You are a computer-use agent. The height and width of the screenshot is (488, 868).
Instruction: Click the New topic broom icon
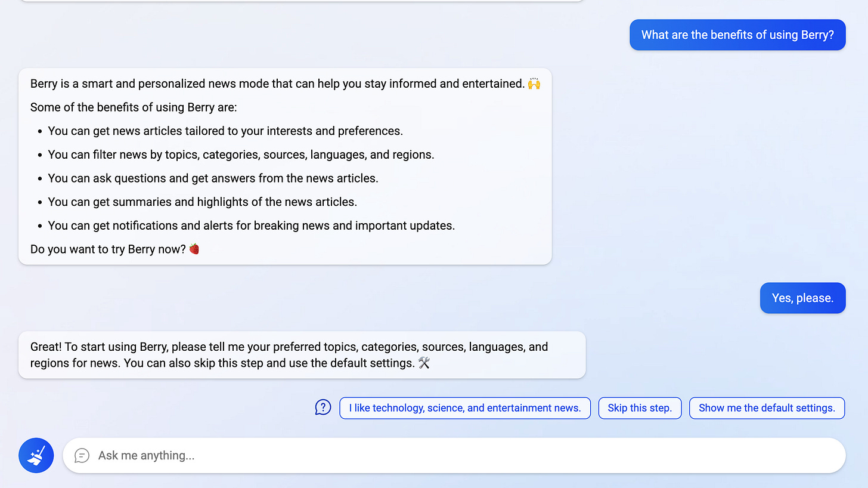(36, 455)
